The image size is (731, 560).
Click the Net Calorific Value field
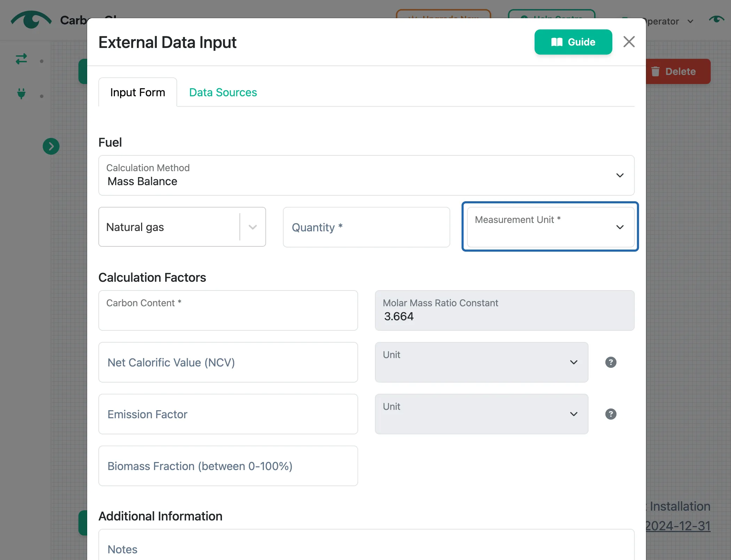(228, 362)
